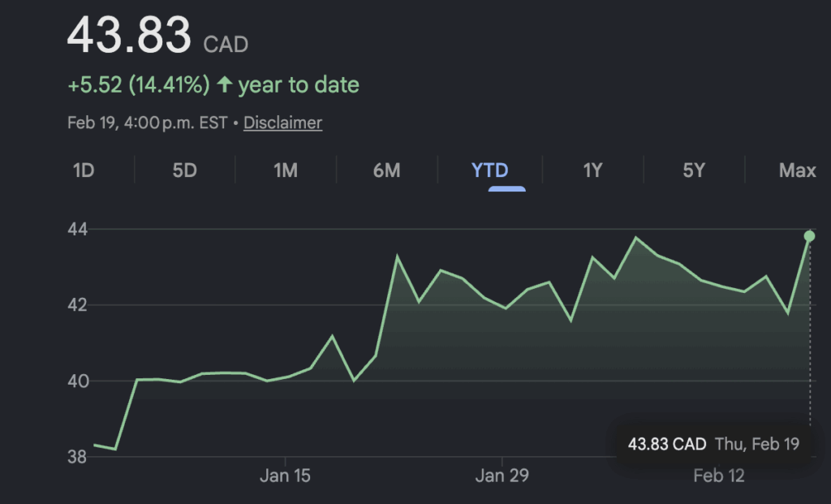Click the large 43.83 price figure
The height and width of the screenshot is (504, 831).
pos(129,36)
